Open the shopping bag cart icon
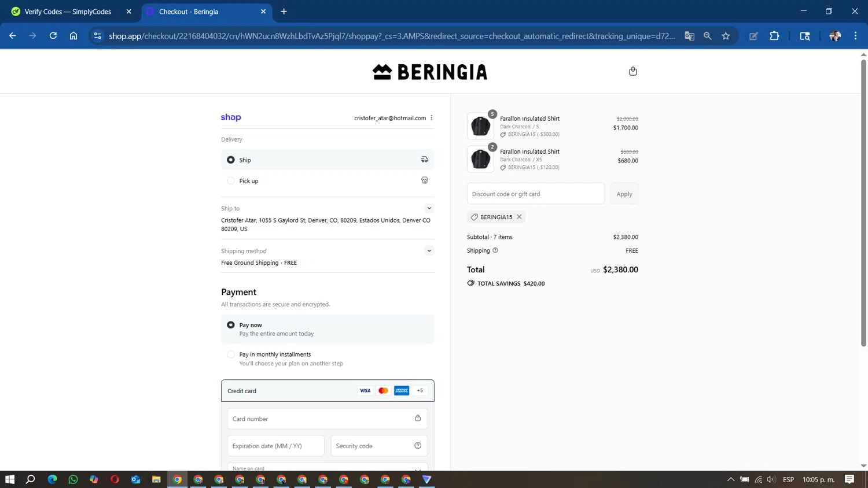Screen dimensions: 868x488 pos(632,71)
